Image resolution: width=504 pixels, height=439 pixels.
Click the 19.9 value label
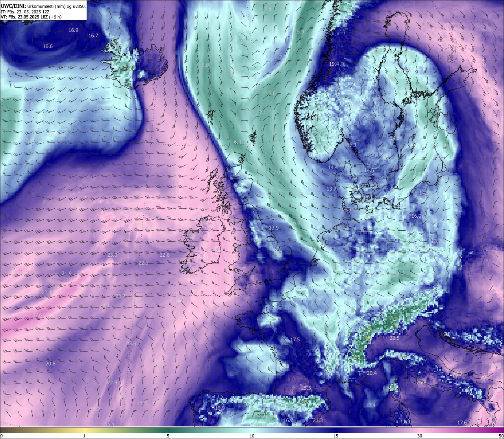(220, 408)
